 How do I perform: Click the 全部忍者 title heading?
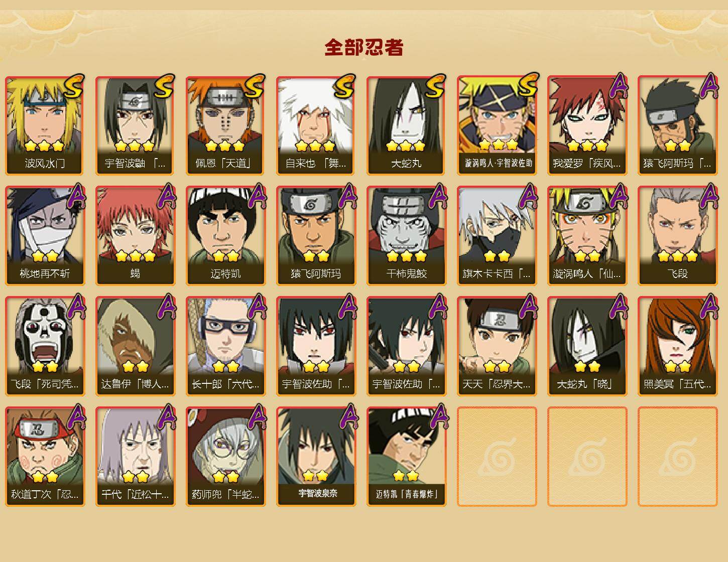tap(364, 47)
